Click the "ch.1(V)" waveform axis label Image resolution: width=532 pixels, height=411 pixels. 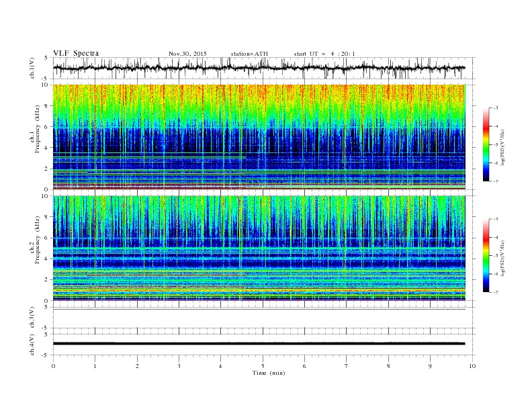tap(32, 68)
